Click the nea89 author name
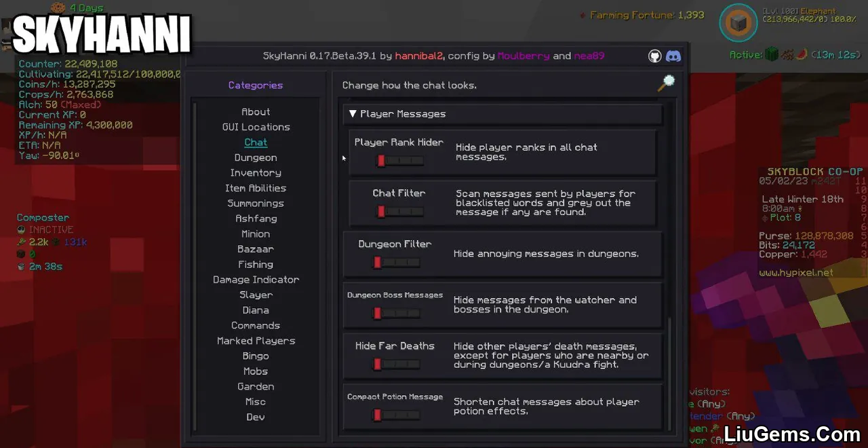The height and width of the screenshot is (448, 868). click(589, 56)
